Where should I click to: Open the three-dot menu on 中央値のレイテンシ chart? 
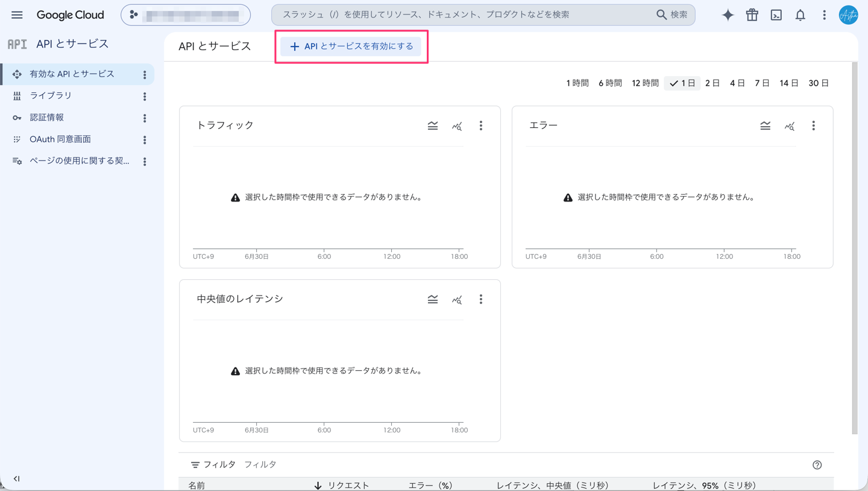pyautogui.click(x=481, y=299)
